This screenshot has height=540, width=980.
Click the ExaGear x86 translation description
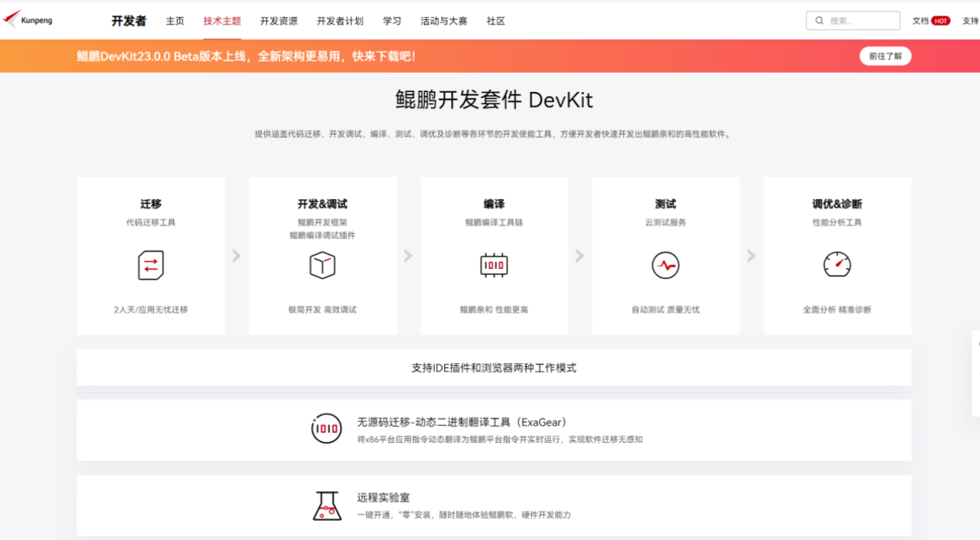499,440
